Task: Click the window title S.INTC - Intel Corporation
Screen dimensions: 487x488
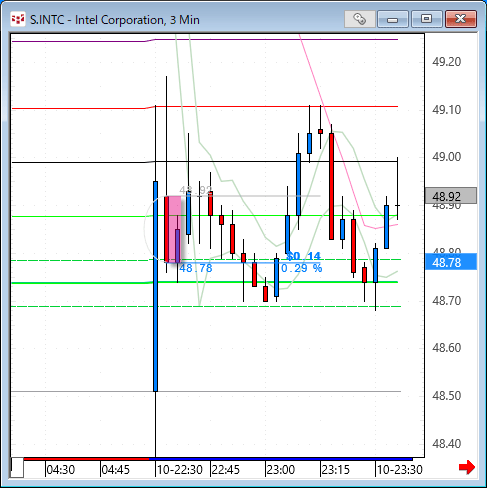Action: [115, 20]
